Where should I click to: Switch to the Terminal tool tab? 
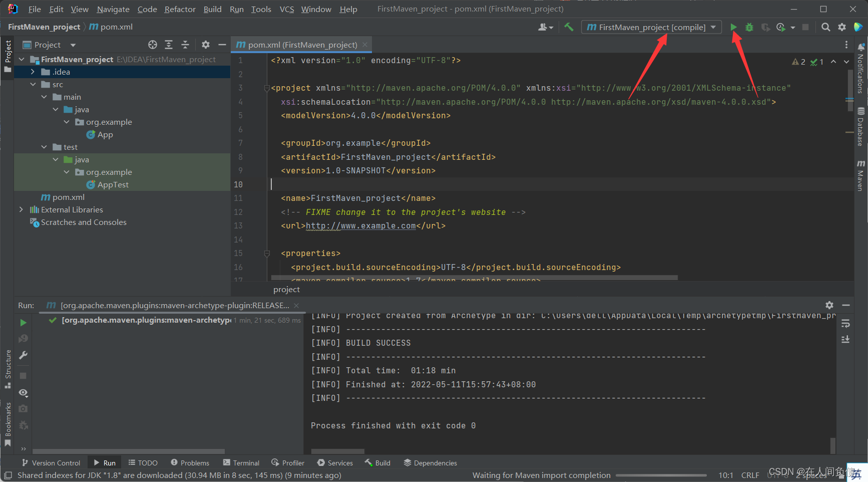tap(241, 463)
